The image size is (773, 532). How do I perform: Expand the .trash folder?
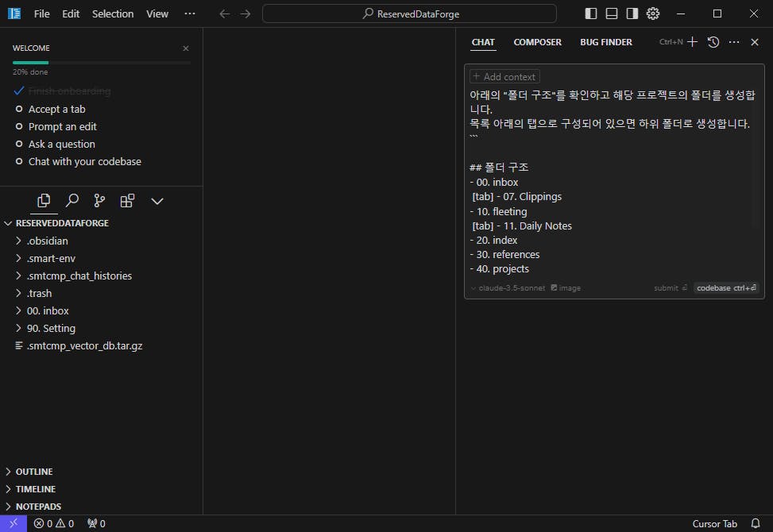click(101, 293)
